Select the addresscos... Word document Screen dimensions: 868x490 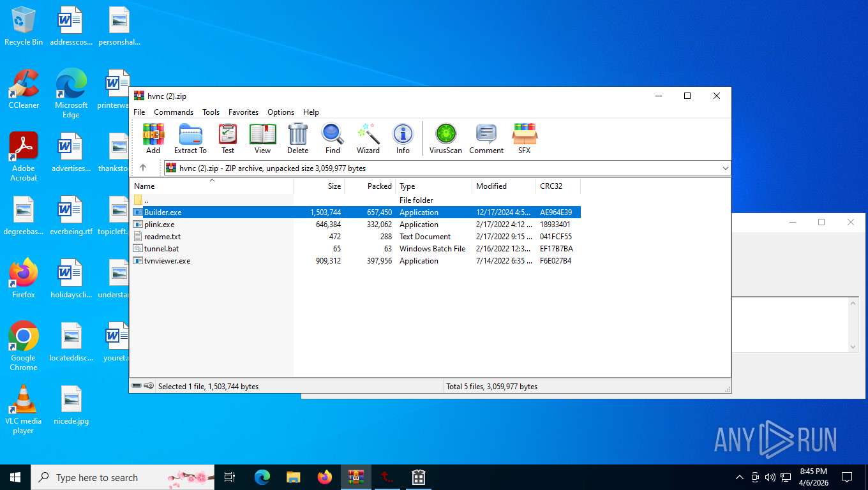(x=71, y=26)
